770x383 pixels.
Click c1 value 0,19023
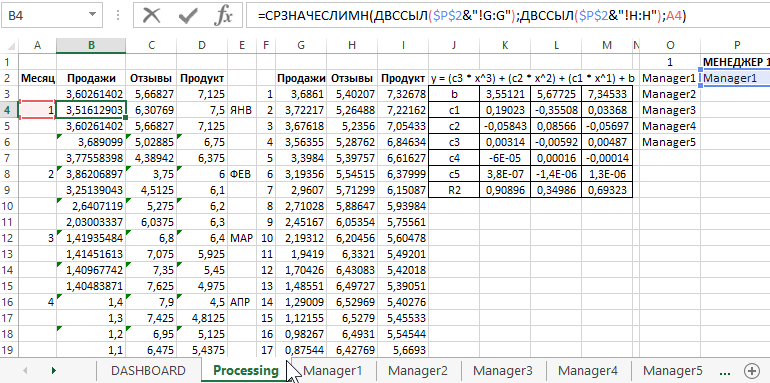pos(505,110)
